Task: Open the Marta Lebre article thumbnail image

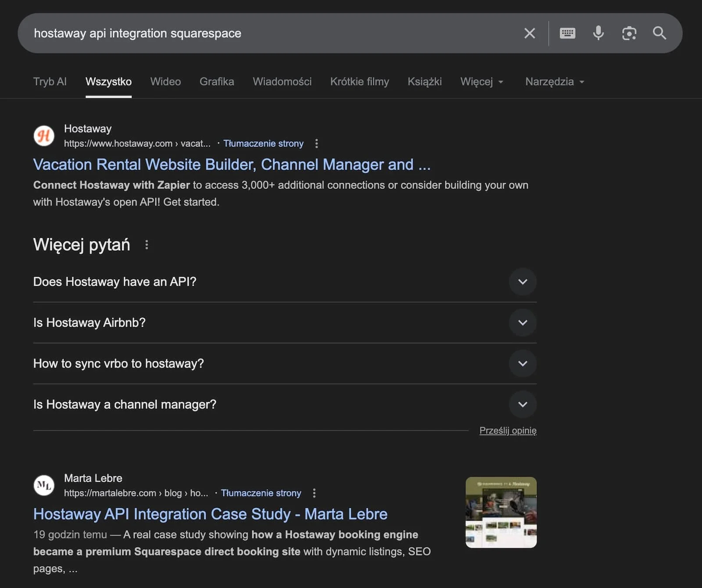Action: 501,512
